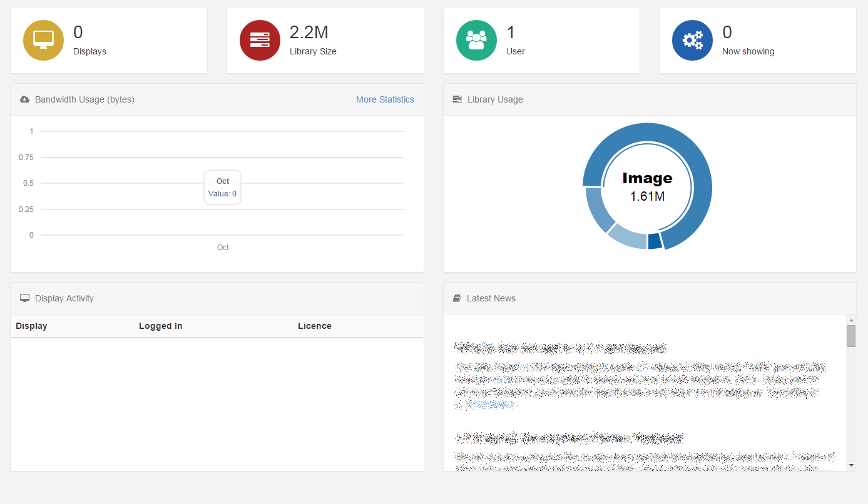This screenshot has height=504, width=868.
Task: Open the first news article headline
Action: tap(560, 348)
